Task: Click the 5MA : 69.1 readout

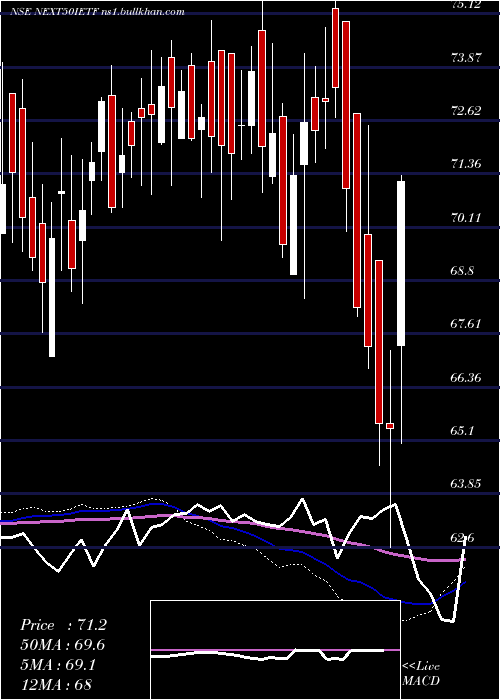Action: tap(58, 665)
